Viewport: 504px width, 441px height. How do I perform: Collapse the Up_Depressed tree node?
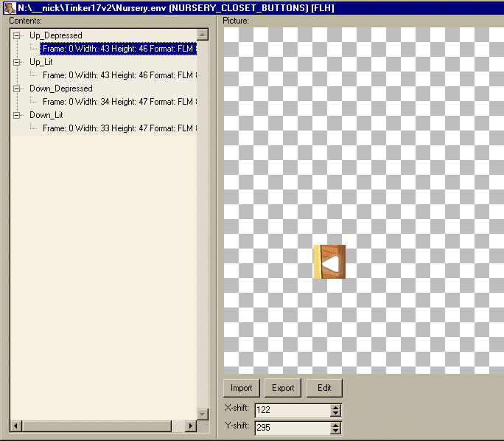pos(18,35)
